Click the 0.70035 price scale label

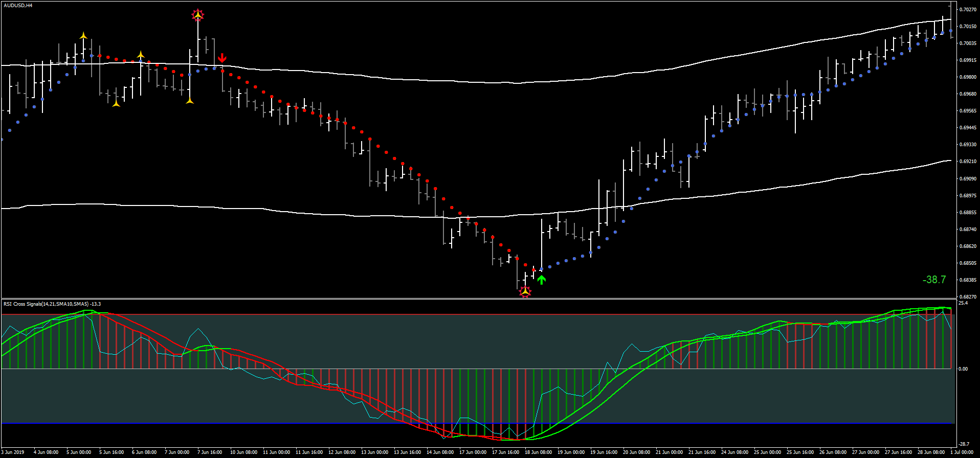(968, 43)
